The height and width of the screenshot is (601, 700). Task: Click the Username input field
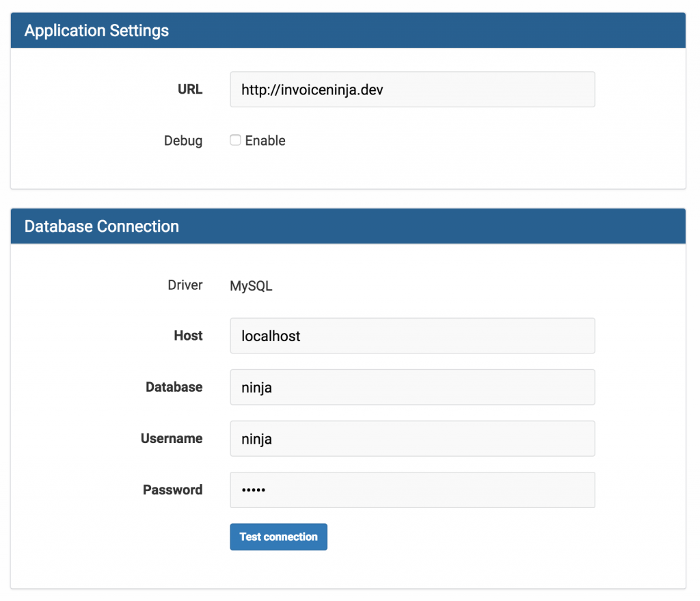[x=410, y=438]
